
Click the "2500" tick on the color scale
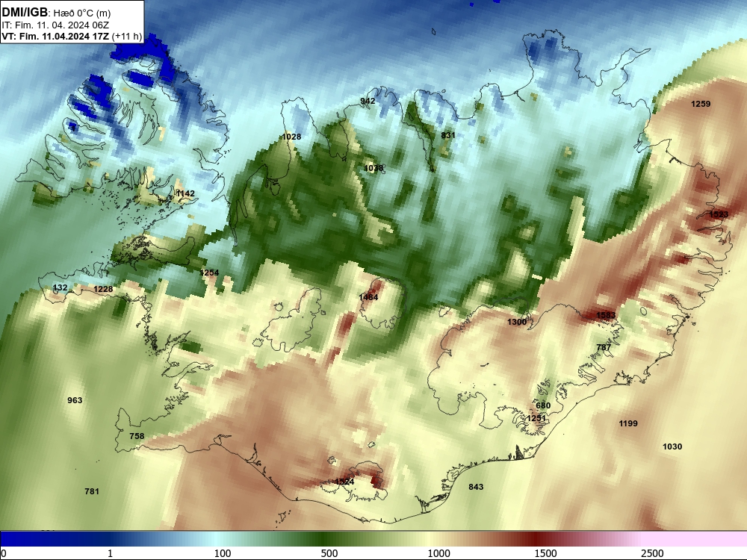[652, 553]
